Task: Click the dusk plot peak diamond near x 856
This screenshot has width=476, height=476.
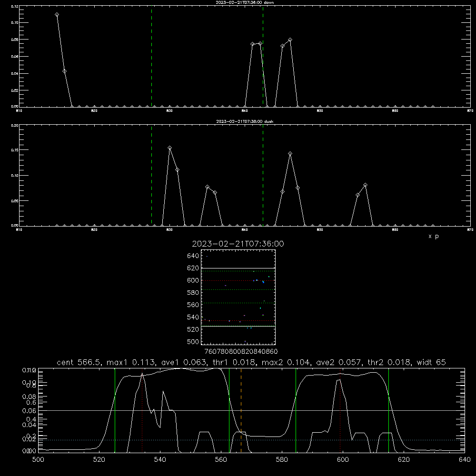Action: [x=365, y=185]
